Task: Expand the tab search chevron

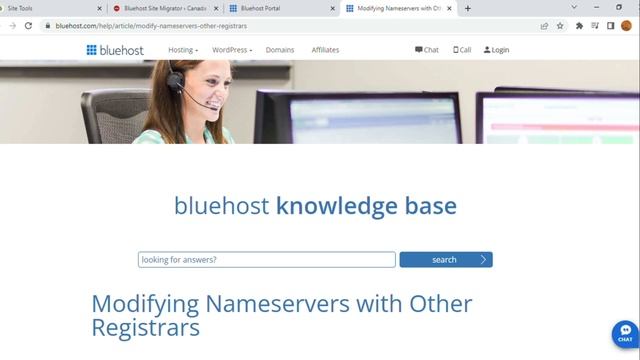Action: (x=574, y=7)
